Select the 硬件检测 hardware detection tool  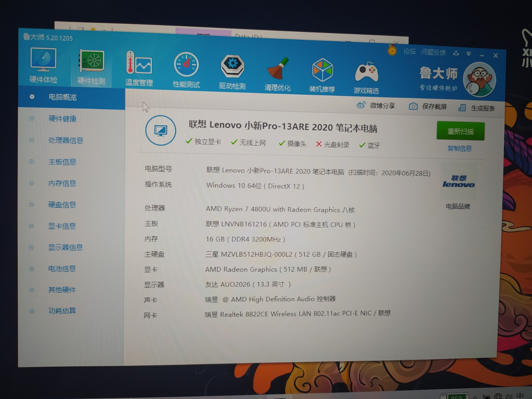point(91,67)
